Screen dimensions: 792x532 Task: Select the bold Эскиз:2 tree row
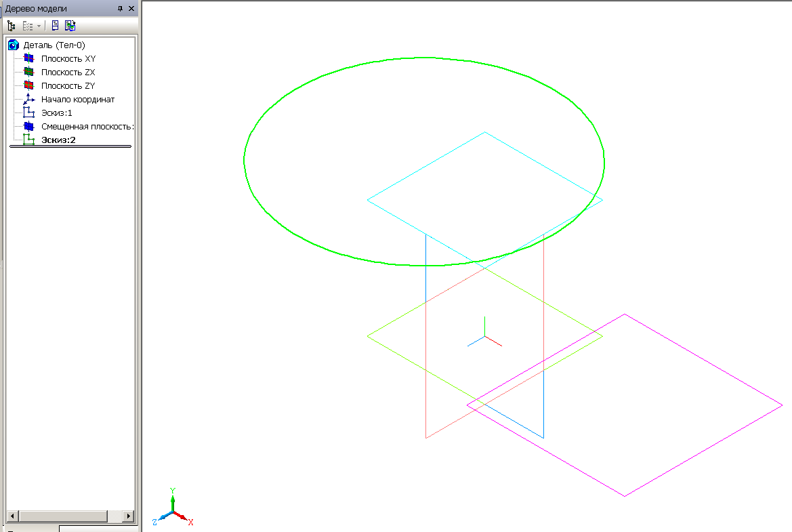click(x=58, y=140)
